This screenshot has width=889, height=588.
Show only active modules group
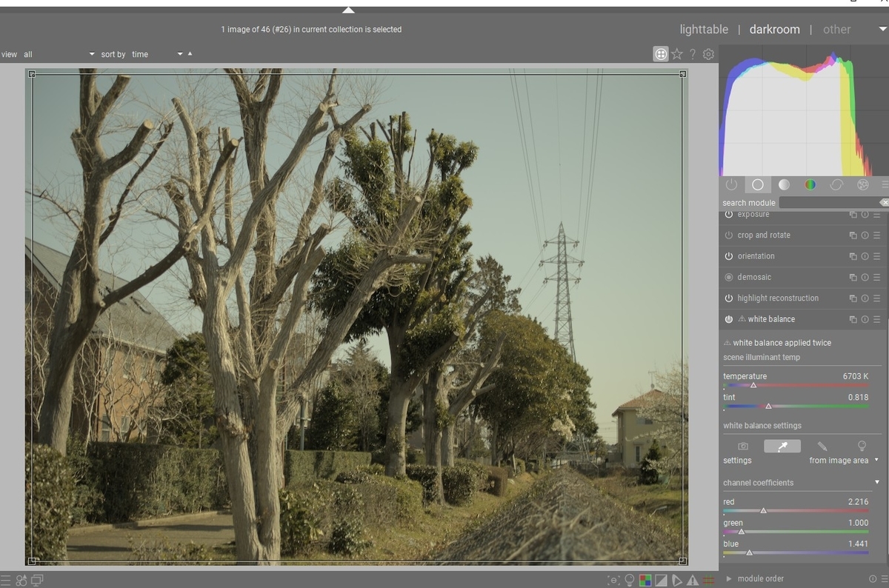pyautogui.click(x=731, y=184)
